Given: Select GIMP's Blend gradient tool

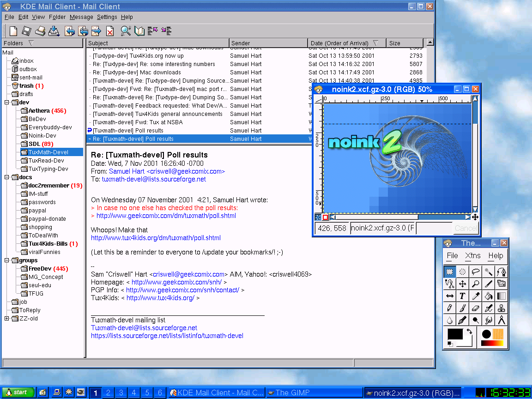Looking at the screenshot, I should click(501, 296).
